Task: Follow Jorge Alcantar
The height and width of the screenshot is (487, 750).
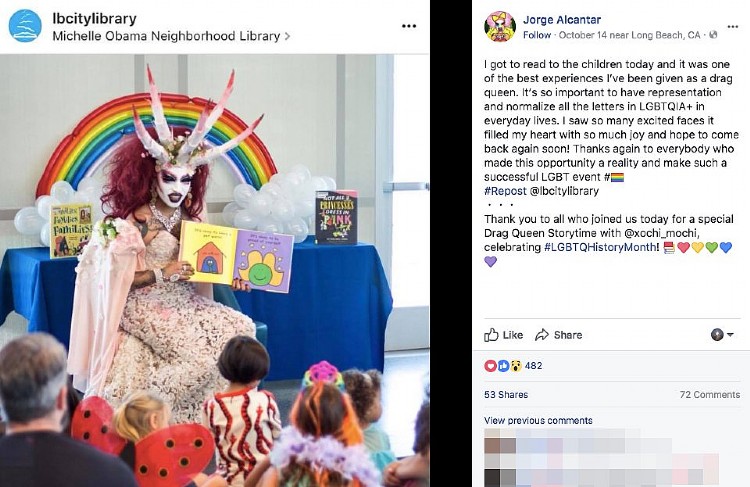Action: pos(537,35)
